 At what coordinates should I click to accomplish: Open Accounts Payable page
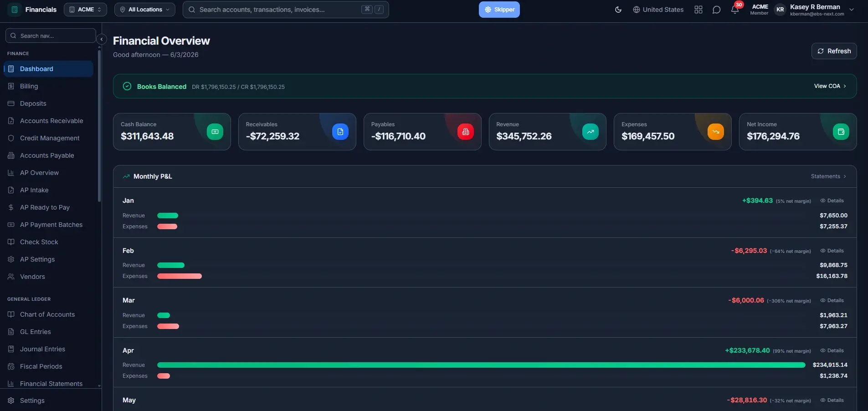tap(49, 155)
